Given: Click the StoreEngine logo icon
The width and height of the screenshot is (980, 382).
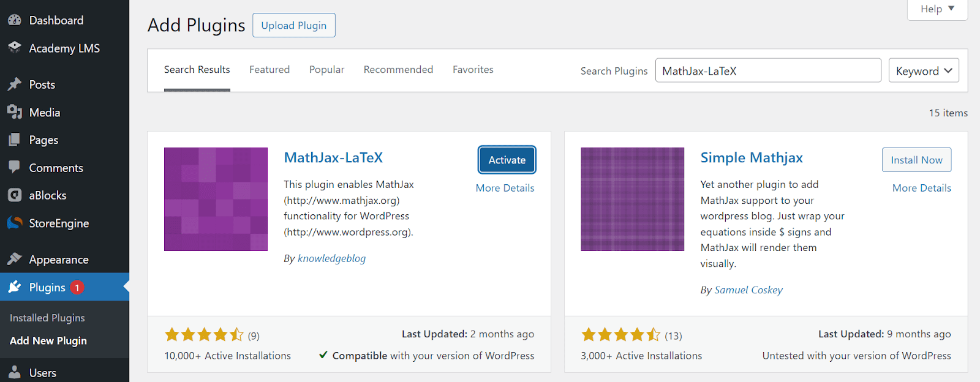Looking at the screenshot, I should pos(15,223).
